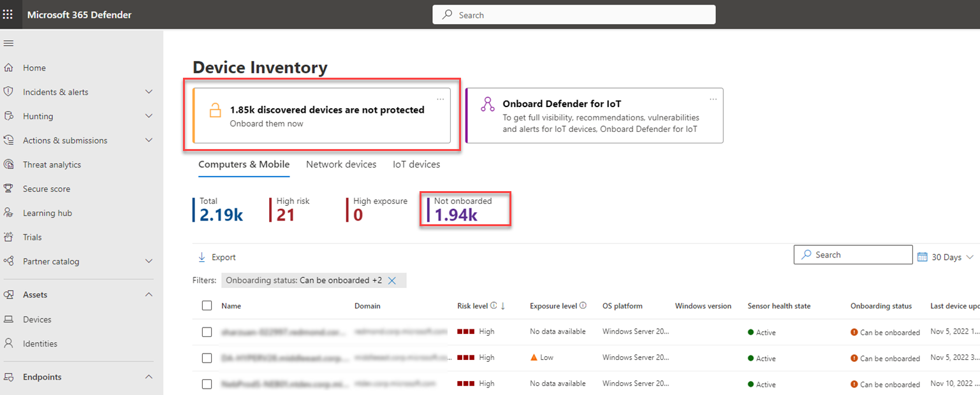Open Learning hub sidebar icon

[x=9, y=213]
